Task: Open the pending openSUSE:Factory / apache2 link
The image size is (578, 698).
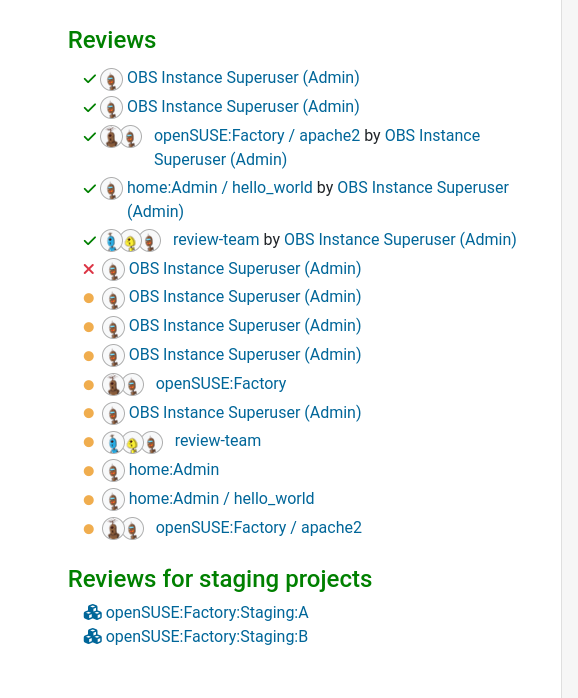Action: click(x=259, y=528)
